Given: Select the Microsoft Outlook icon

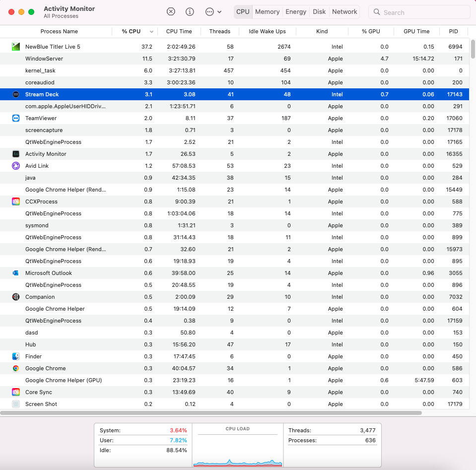Looking at the screenshot, I should click(x=15, y=273).
